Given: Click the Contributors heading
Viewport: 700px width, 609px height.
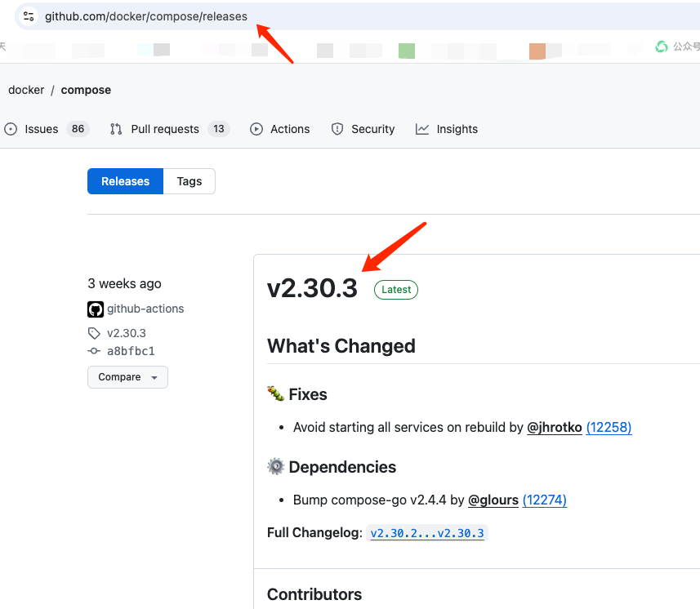Looking at the screenshot, I should (x=314, y=594).
